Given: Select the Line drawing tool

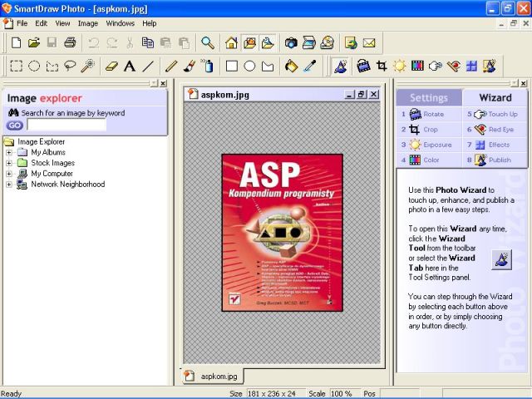Looking at the screenshot, I should click(148, 66).
